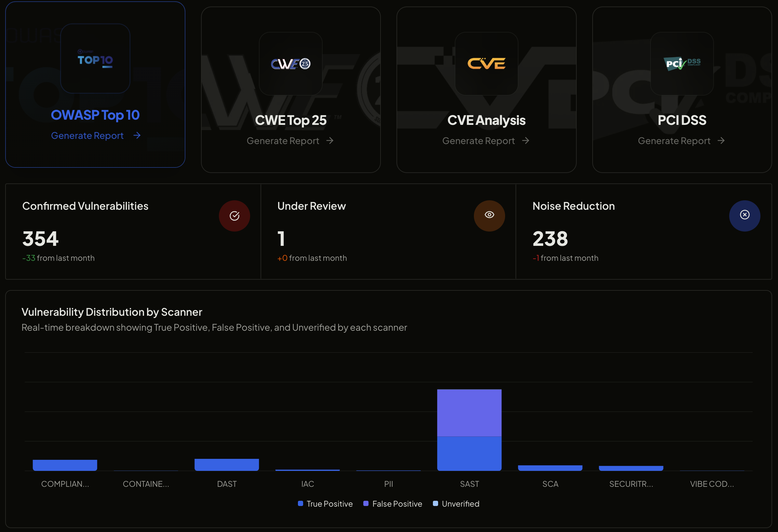The image size is (778, 532).
Task: Click the DAST bar in the chart
Action: [227, 465]
